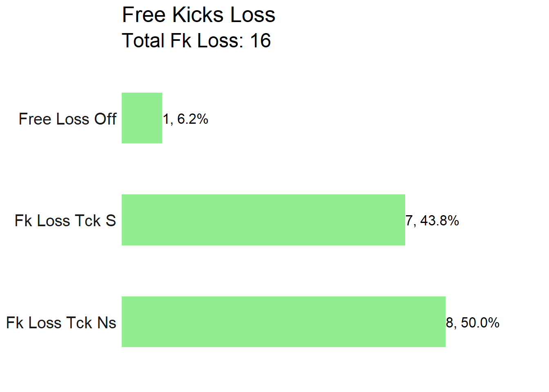Screen dimensions: 549x392
Task: Click the number 16 in the subtitle
Action: pyautogui.click(x=260, y=41)
